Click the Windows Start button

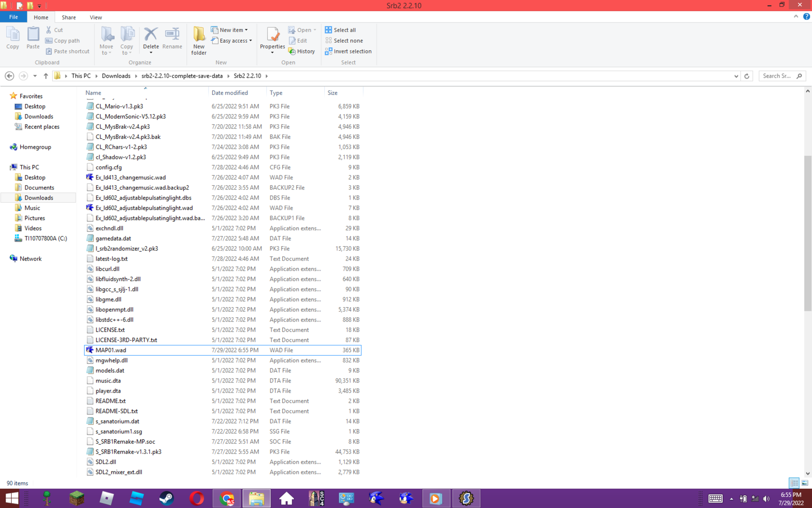point(12,498)
